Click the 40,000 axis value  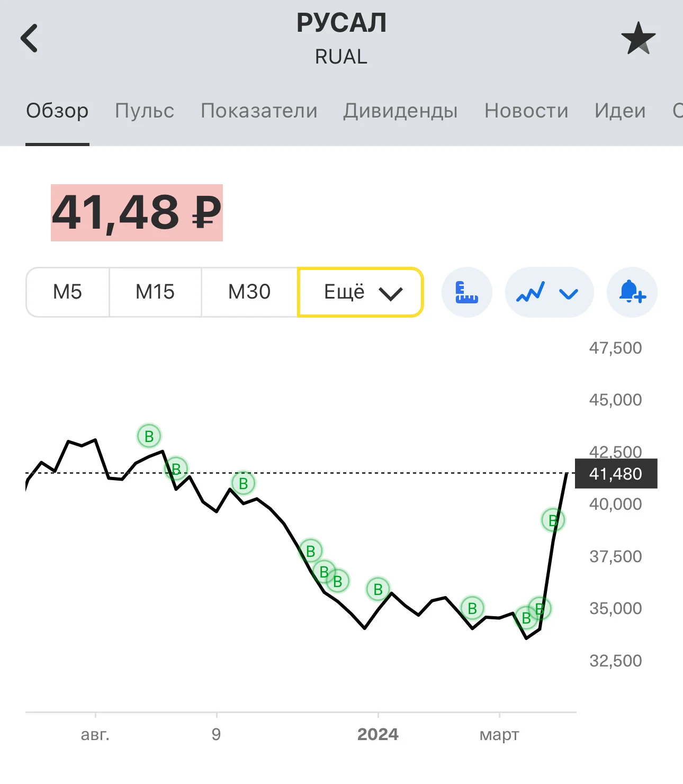[x=615, y=504]
